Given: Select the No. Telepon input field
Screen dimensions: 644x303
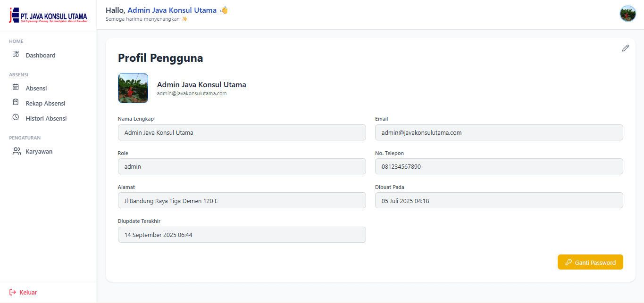Looking at the screenshot, I should tap(499, 166).
